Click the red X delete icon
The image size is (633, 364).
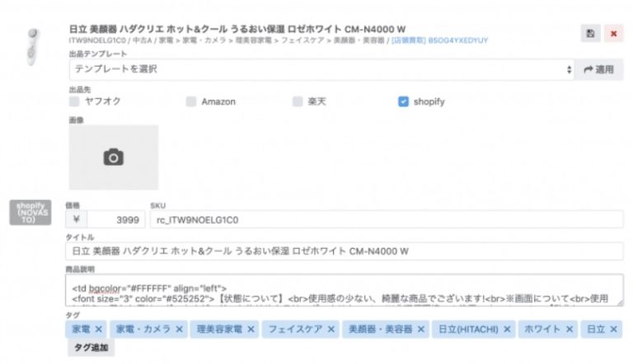tap(613, 34)
